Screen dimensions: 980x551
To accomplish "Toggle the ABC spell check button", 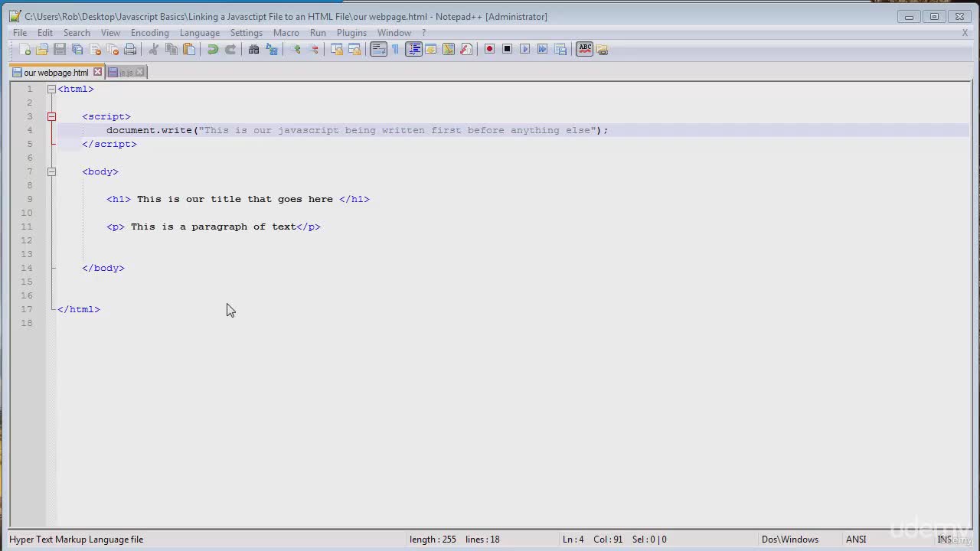I will tap(585, 49).
